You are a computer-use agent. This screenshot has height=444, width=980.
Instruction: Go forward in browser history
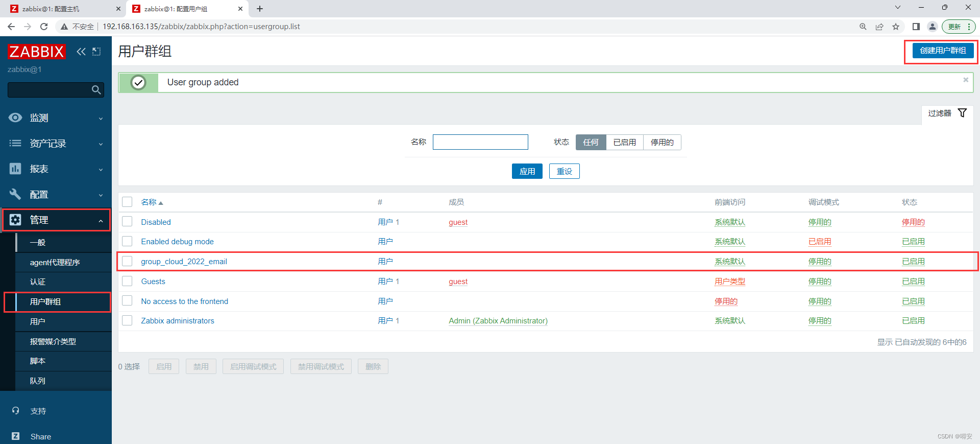point(28,27)
